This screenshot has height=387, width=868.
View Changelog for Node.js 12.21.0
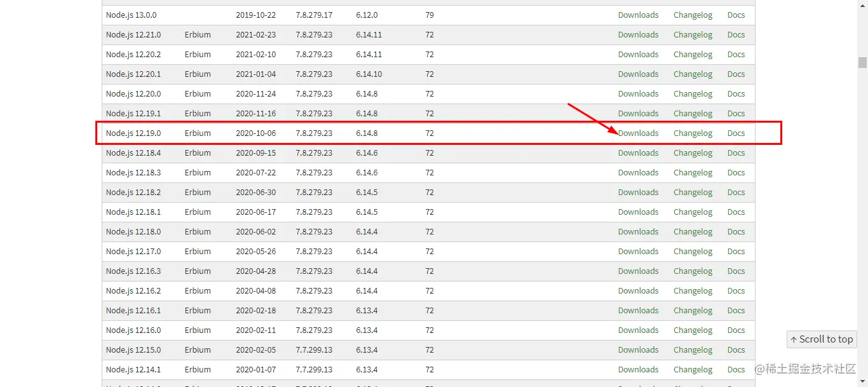(693, 35)
